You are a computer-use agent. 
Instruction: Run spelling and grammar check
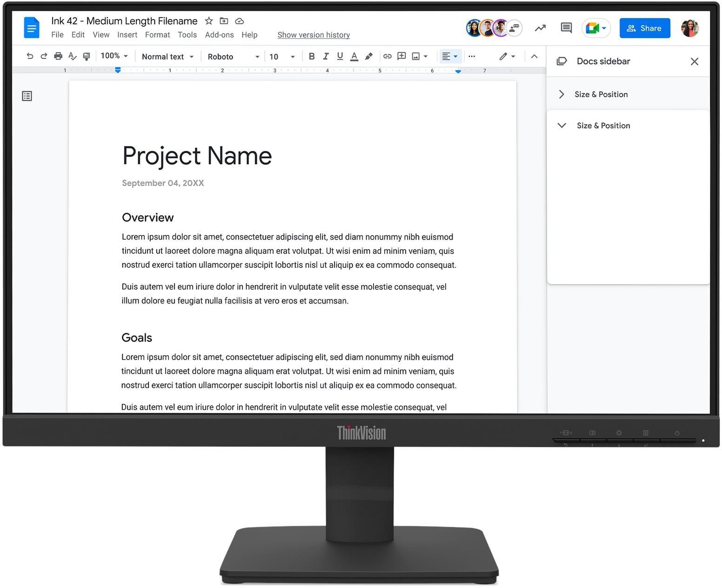pyautogui.click(x=72, y=56)
